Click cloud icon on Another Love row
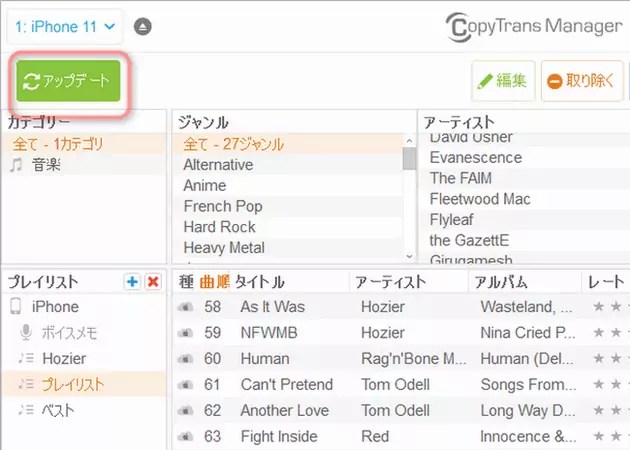630x450 pixels. pyautogui.click(x=185, y=411)
